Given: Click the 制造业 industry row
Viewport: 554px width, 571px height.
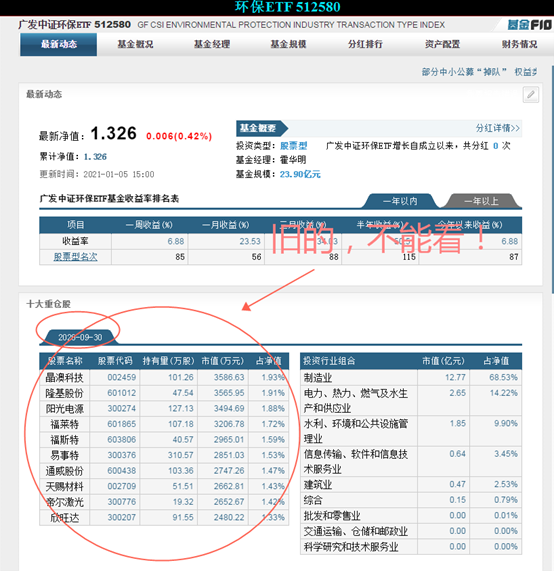Looking at the screenshot, I should (x=411, y=378).
